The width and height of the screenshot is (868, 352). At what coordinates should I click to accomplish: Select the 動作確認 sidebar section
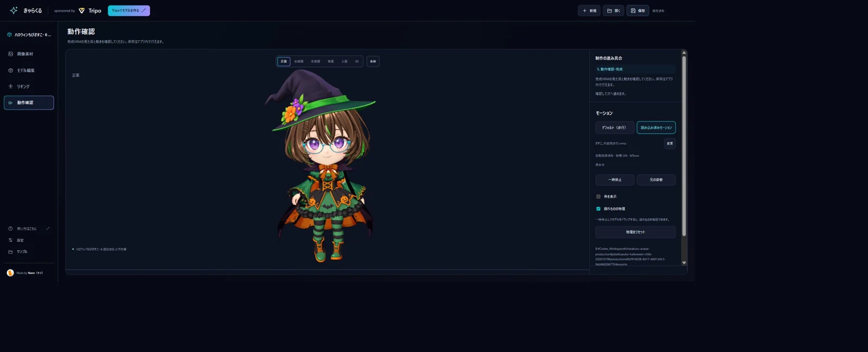point(29,103)
